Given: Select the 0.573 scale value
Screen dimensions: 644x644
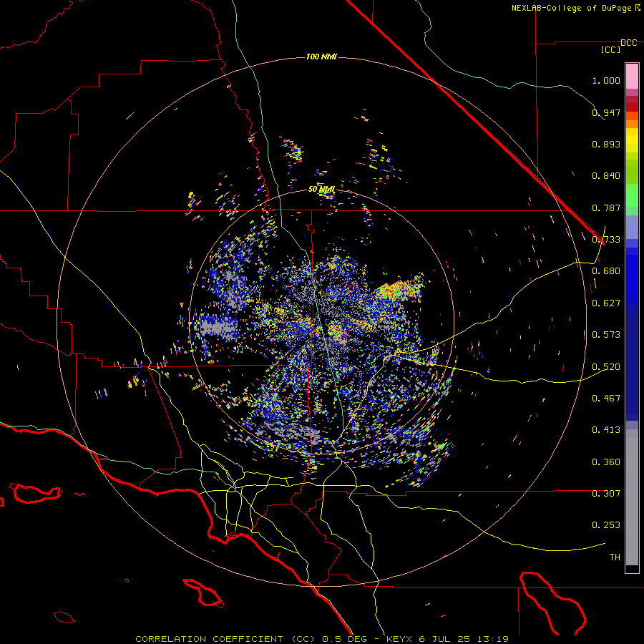Looking at the screenshot, I should click(x=606, y=335).
